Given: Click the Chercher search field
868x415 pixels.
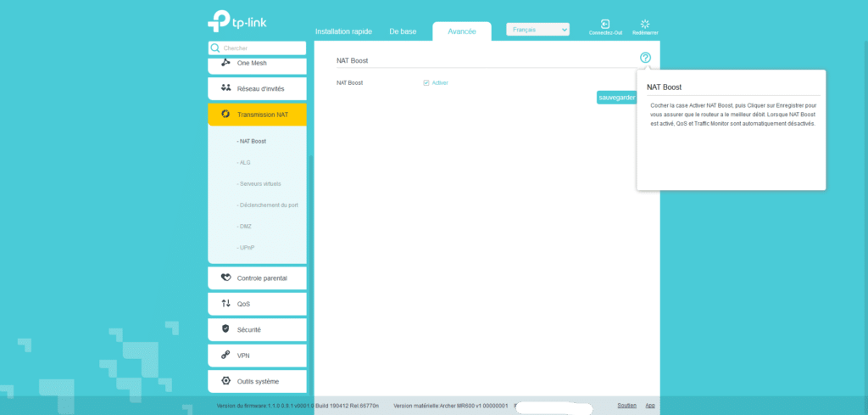Looking at the screenshot, I should click(263, 48).
